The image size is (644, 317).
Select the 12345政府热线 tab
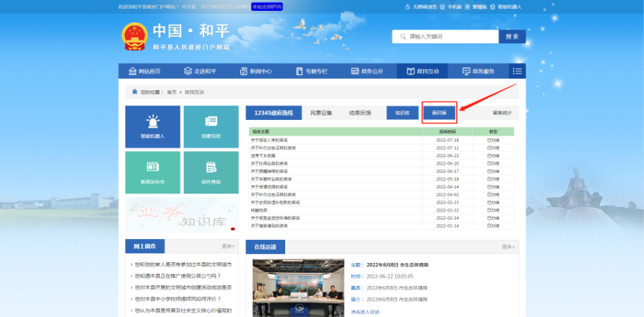point(274,113)
